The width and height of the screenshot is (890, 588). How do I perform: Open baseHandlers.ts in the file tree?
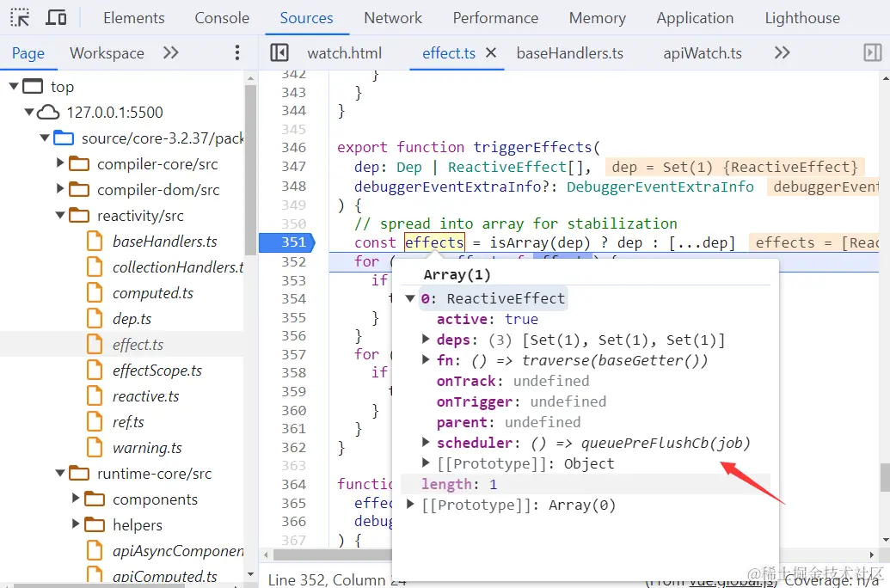[164, 242]
